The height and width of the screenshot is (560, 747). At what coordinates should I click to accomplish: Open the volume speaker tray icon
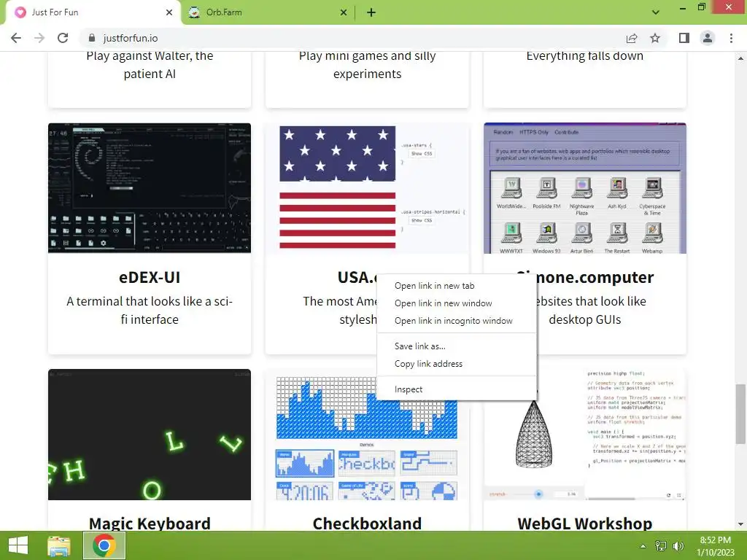678,546
